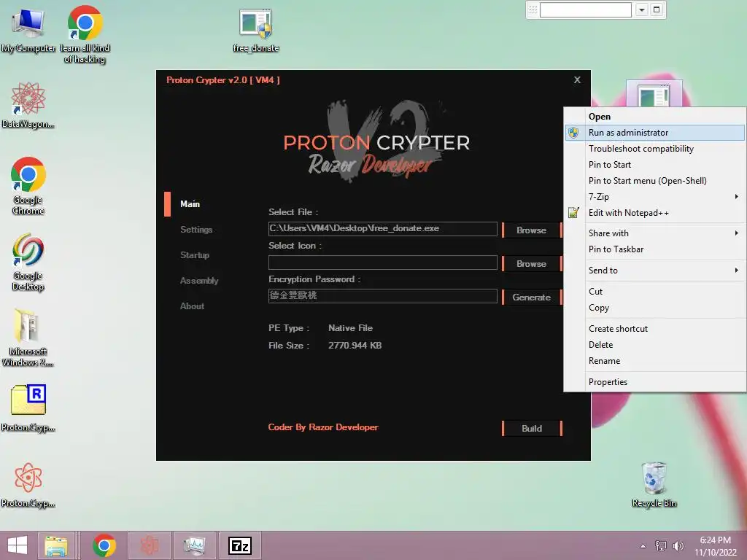The height and width of the screenshot is (560, 747).
Task: Open 'learn all kind of hacking' Chrome shortcut
Action: [85, 34]
